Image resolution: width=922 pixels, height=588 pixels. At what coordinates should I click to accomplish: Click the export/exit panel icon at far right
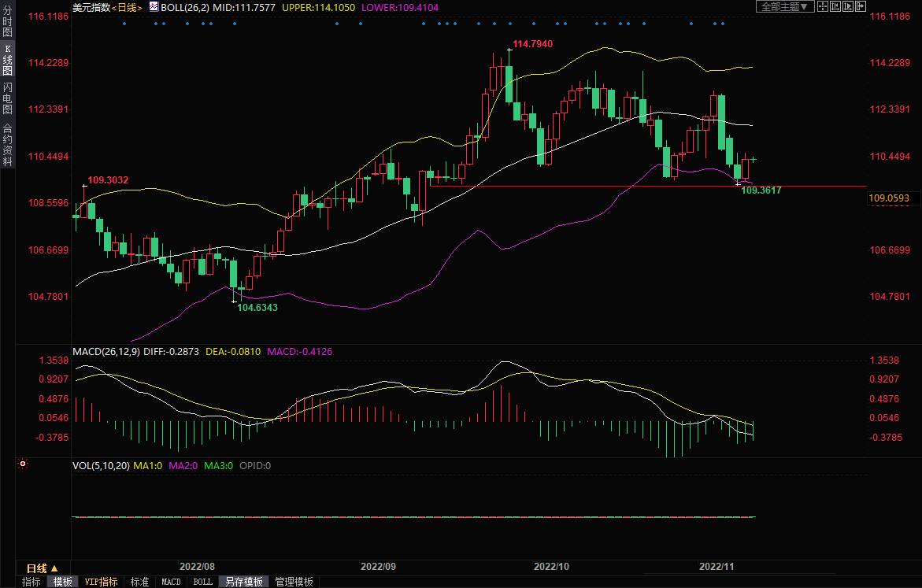click(x=861, y=6)
